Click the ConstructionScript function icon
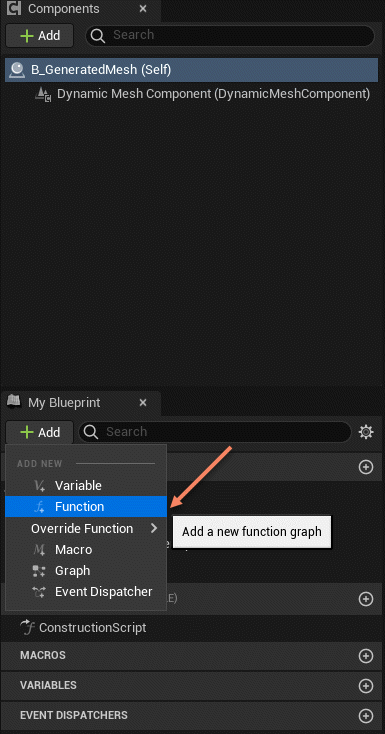Screen dimensions: 385x734 click(x=28, y=627)
